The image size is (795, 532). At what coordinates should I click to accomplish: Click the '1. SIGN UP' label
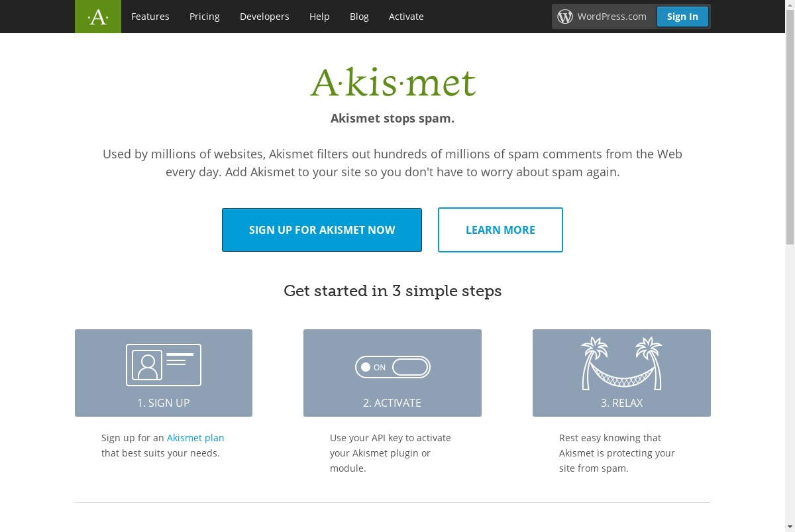[164, 403]
